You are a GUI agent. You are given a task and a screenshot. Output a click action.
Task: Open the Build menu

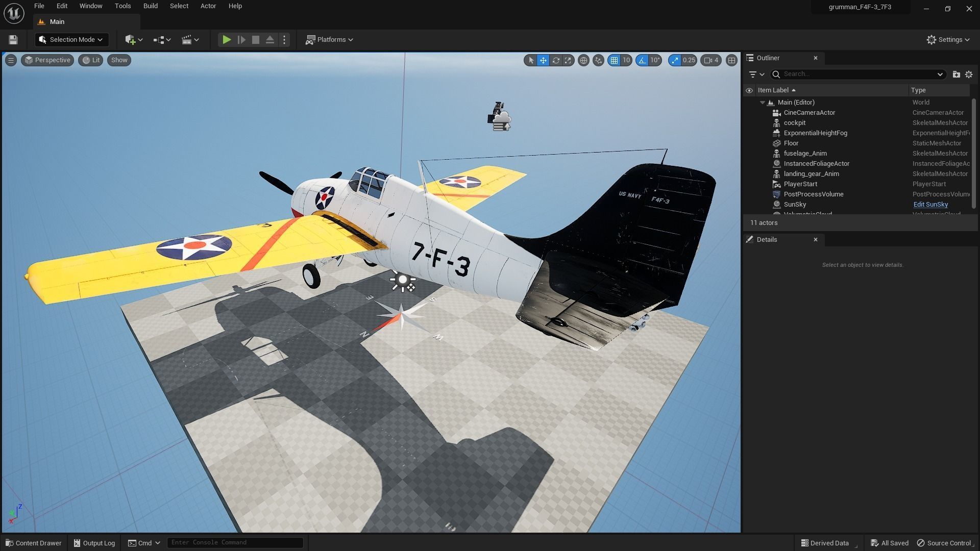(x=150, y=6)
